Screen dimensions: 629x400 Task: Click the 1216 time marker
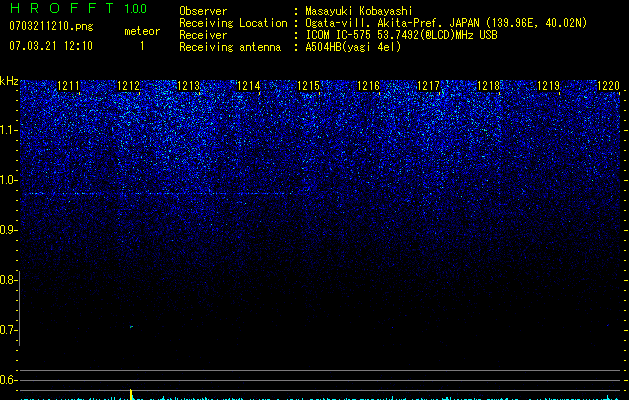(368, 86)
